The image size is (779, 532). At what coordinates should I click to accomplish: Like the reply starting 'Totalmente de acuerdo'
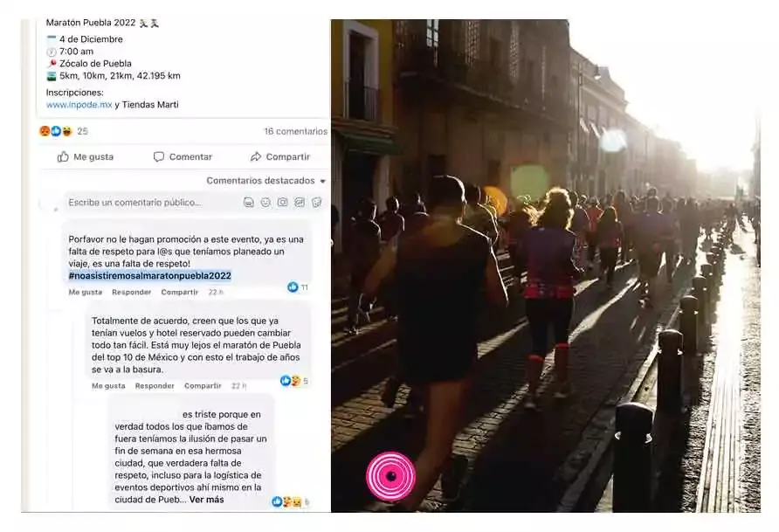pyautogui.click(x=108, y=386)
